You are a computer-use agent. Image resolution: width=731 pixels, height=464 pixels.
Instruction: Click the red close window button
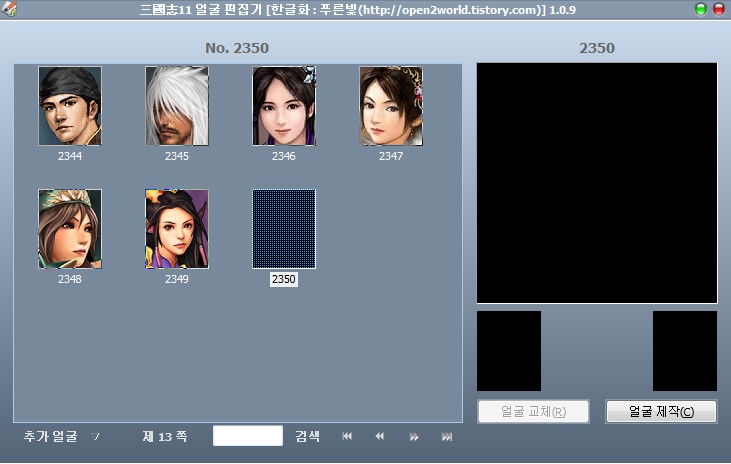click(x=719, y=9)
